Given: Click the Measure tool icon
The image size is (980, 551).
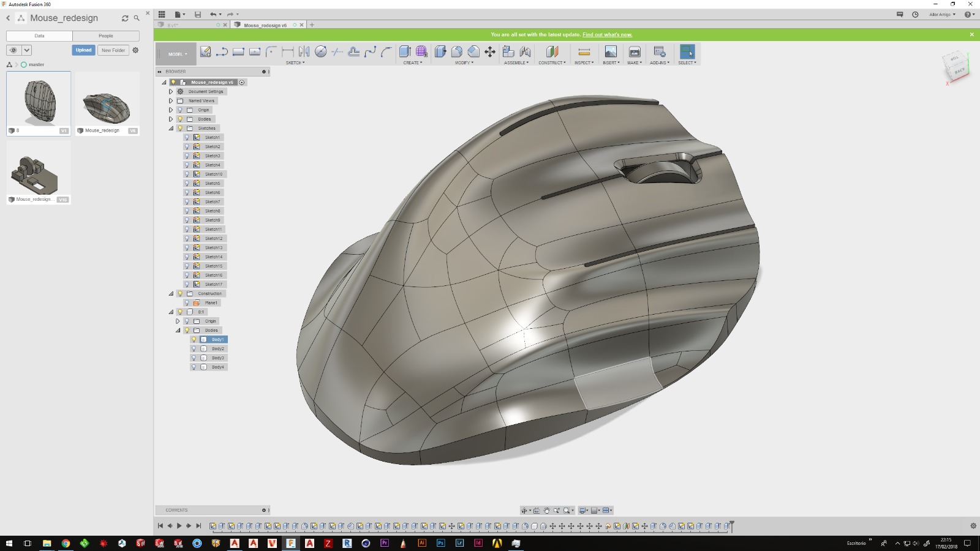Looking at the screenshot, I should (584, 52).
